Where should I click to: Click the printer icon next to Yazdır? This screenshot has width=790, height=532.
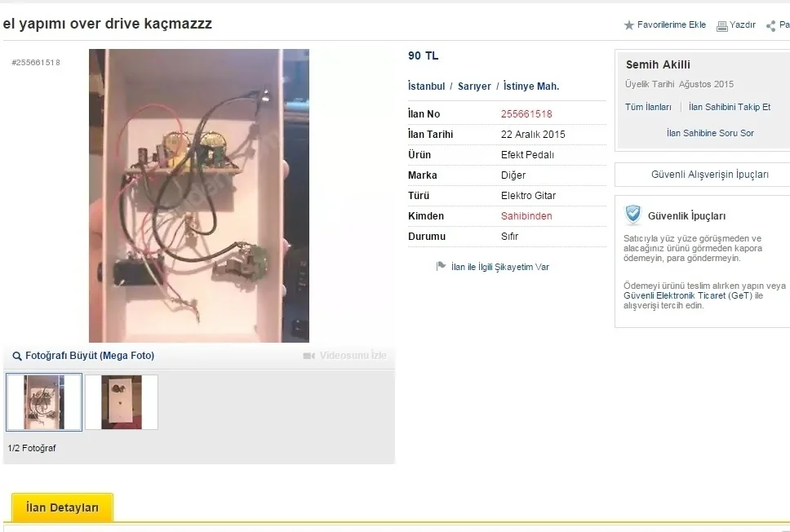[722, 26]
